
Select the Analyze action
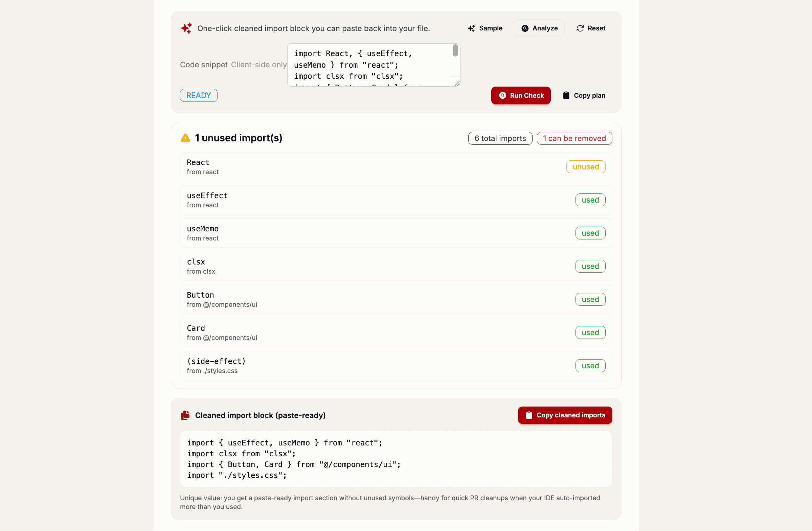point(539,28)
